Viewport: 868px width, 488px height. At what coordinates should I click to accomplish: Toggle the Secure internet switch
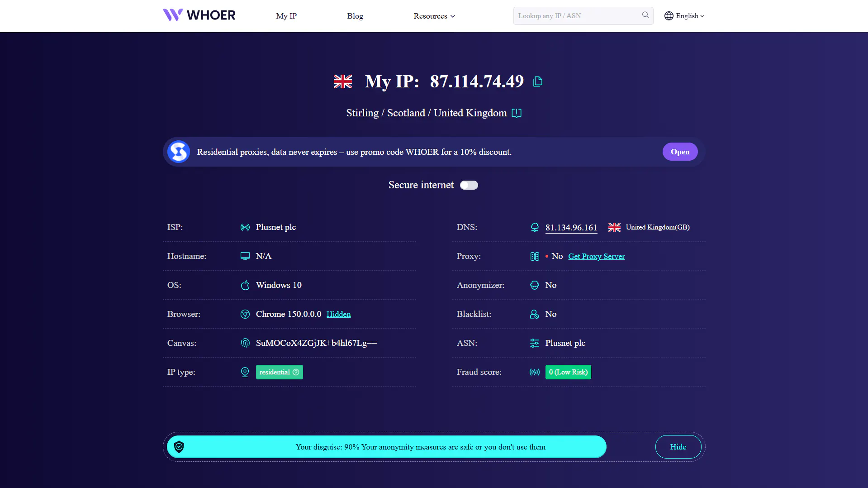[x=469, y=185]
